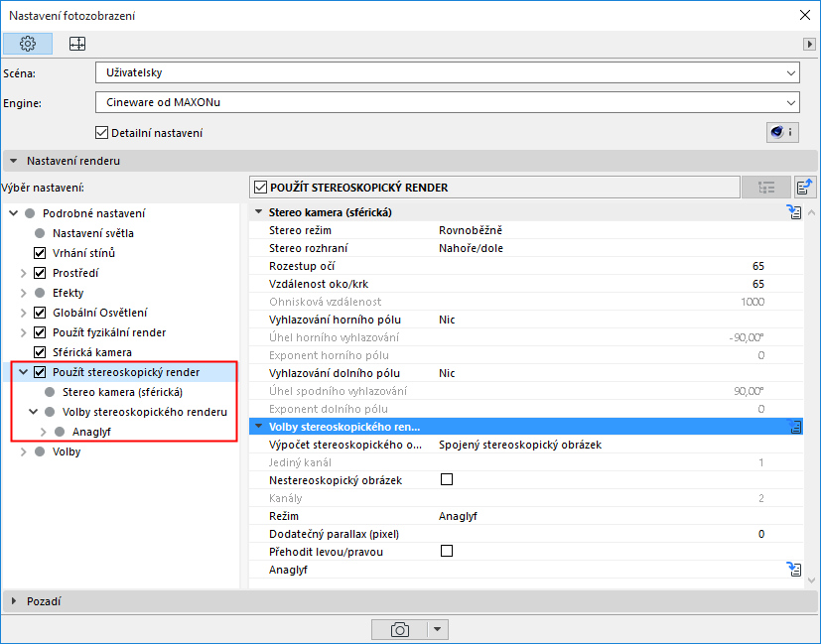
Task: Toggle Prostředí checkbox
Action: tap(40, 273)
